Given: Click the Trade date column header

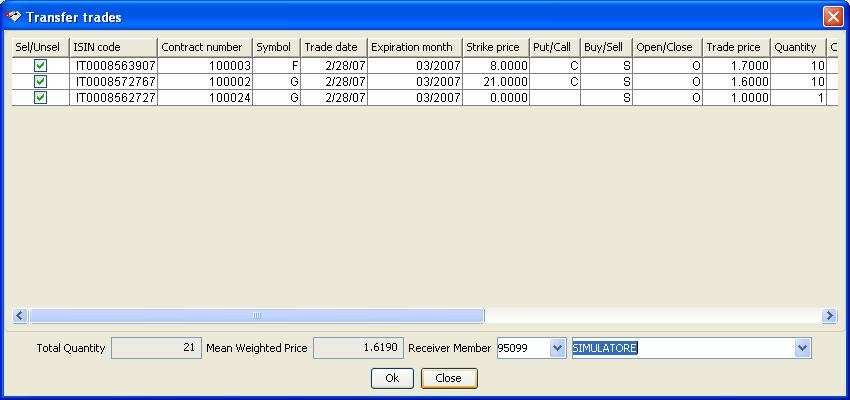Looking at the screenshot, I should 334,47.
